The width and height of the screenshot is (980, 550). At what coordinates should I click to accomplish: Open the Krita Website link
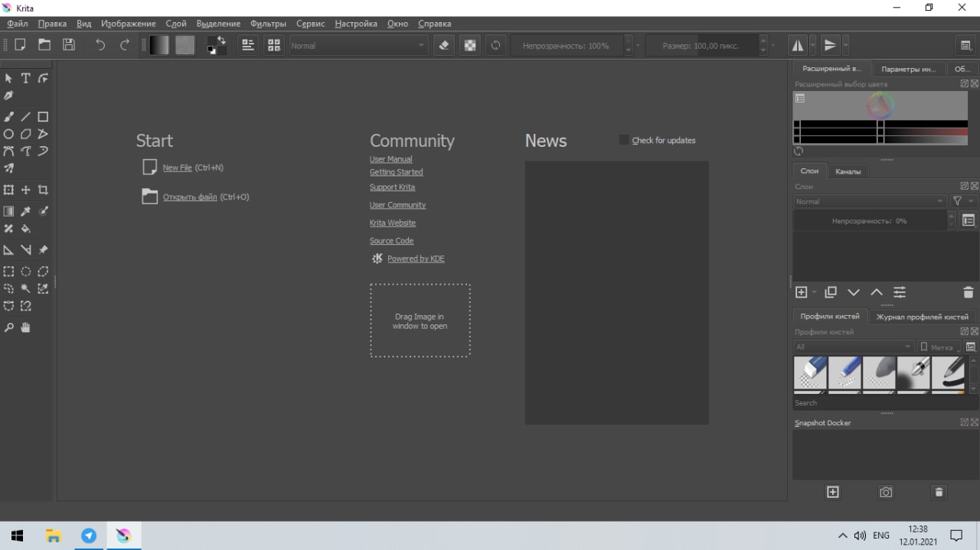pos(393,223)
